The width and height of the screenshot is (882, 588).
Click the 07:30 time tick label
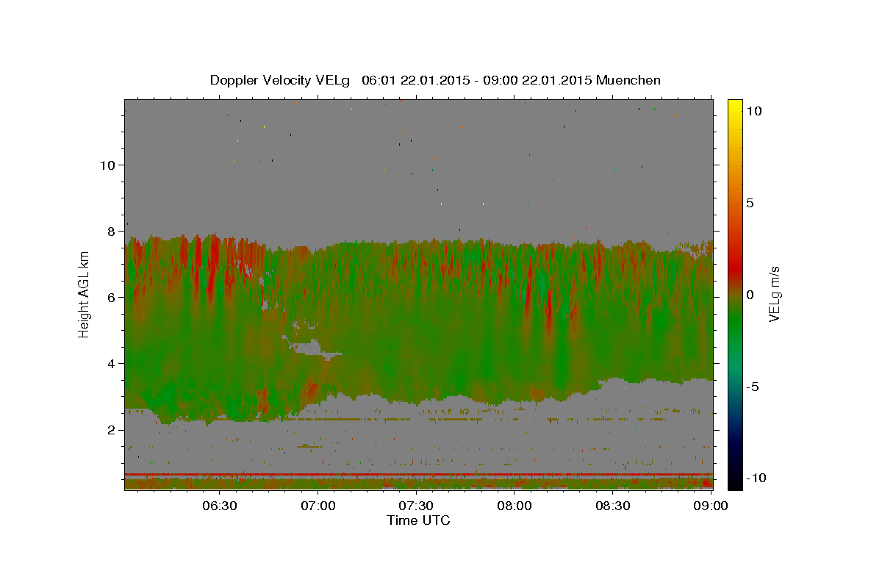point(416,506)
